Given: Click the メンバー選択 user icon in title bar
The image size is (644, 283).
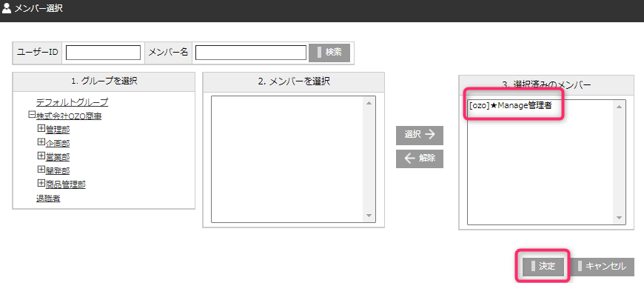Looking at the screenshot, I should pos(7,8).
